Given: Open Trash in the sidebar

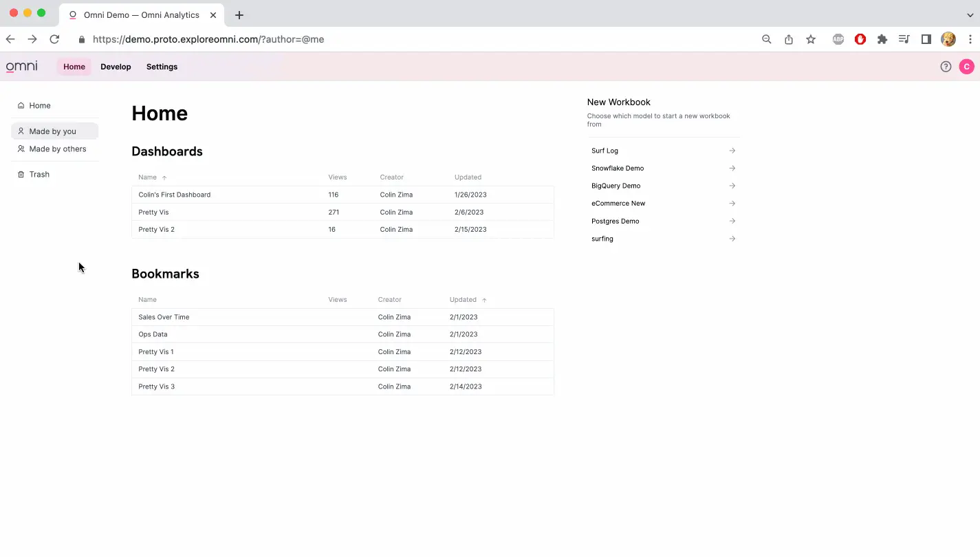Looking at the screenshot, I should coord(39,175).
